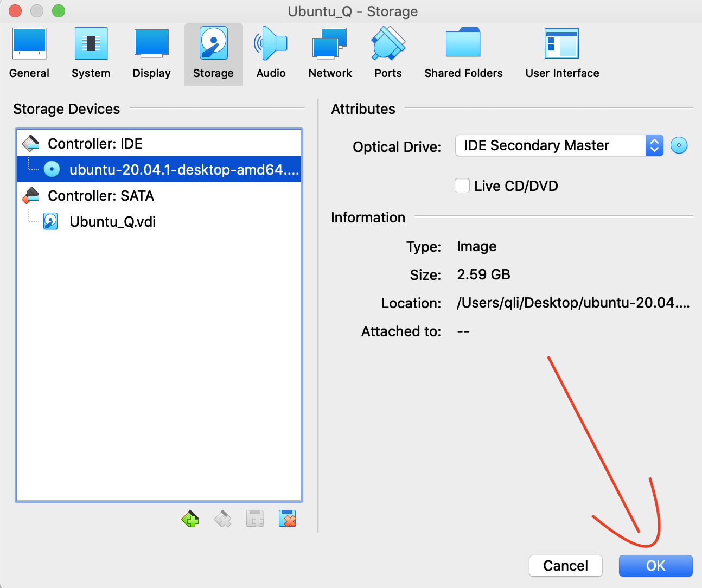The image size is (702, 588).
Task: Open the Optical Drive dropdown
Action: pyautogui.click(x=559, y=145)
